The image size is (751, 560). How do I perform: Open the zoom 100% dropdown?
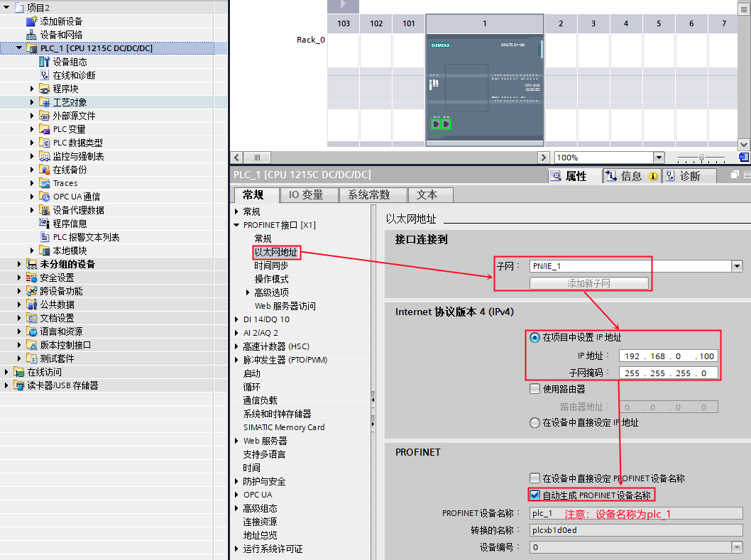click(x=659, y=157)
